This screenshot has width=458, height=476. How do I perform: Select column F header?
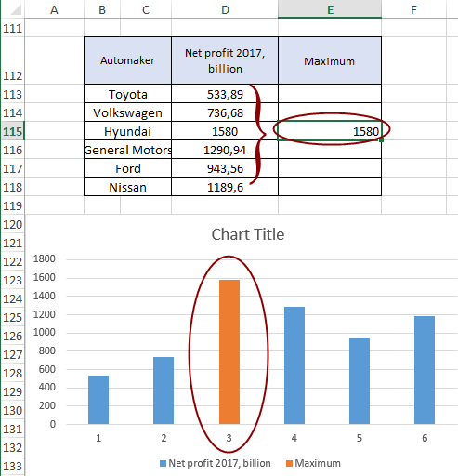click(x=413, y=9)
